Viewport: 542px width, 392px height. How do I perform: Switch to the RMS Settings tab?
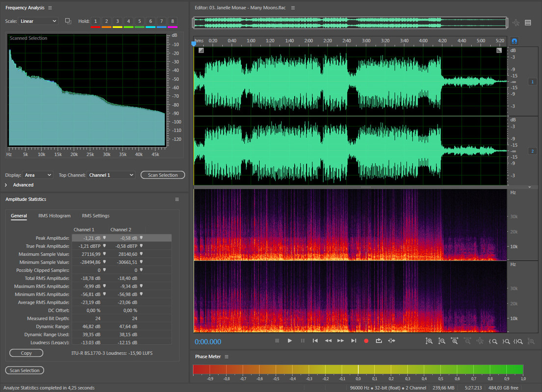point(96,216)
